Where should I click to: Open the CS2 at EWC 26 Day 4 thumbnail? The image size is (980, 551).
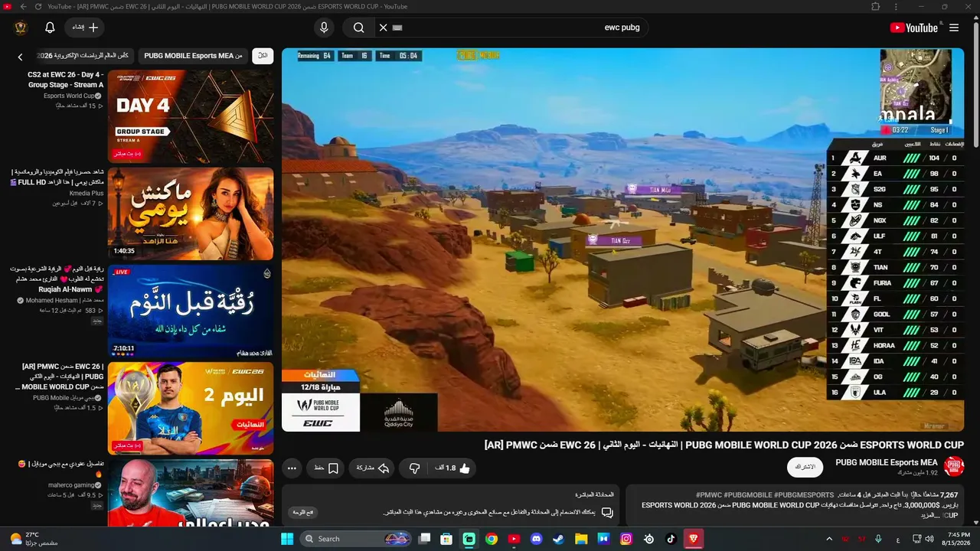click(x=191, y=117)
